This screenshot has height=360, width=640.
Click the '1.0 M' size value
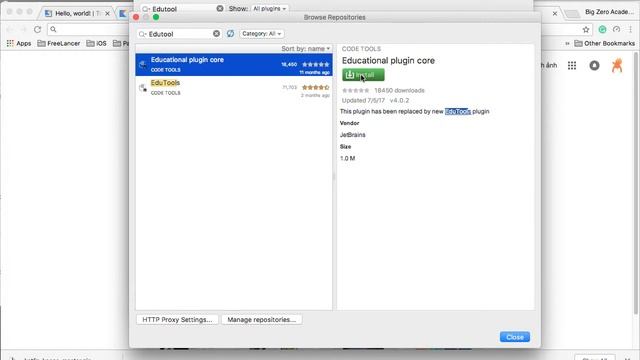[347, 158]
